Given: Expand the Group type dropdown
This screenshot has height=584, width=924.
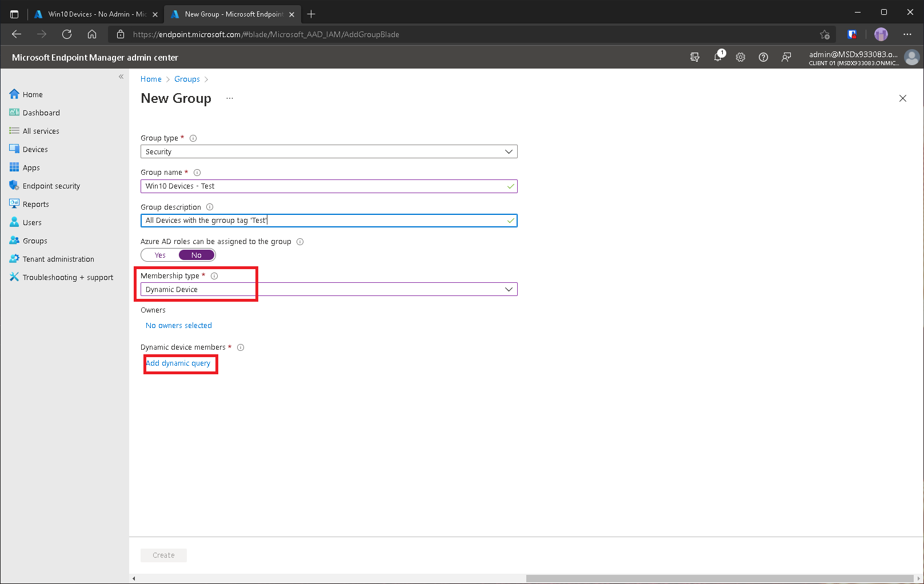Looking at the screenshot, I should click(x=329, y=151).
